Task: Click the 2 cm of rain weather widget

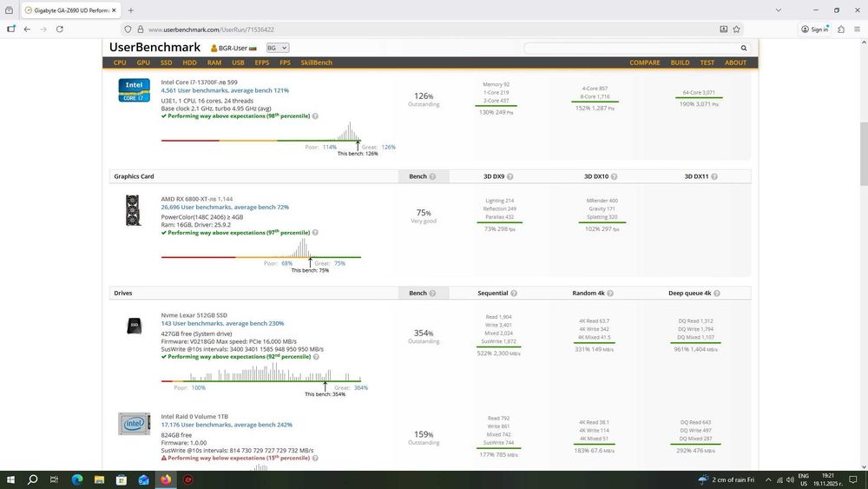Action: pyautogui.click(x=727, y=479)
